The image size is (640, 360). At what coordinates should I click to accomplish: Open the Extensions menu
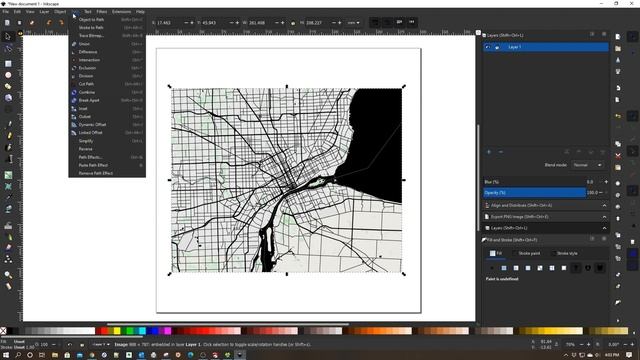(x=122, y=12)
